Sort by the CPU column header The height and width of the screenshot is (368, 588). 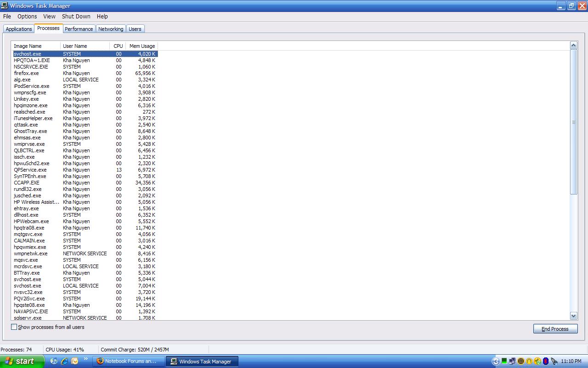pos(118,46)
